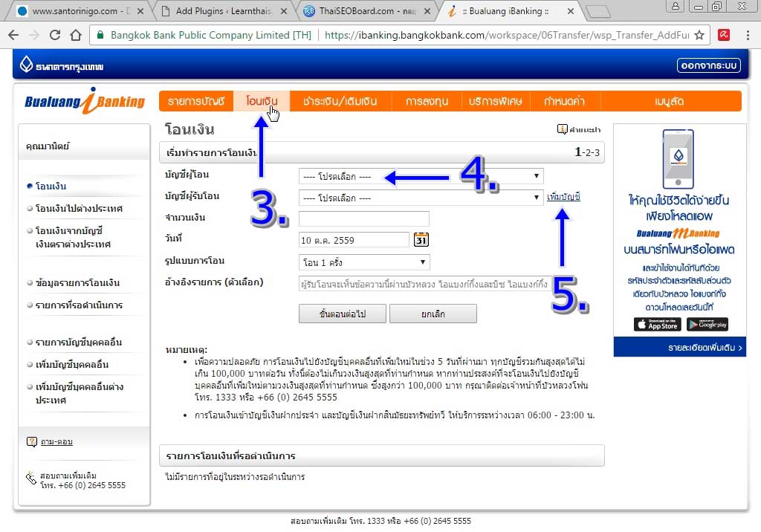Close the Bualuang iBanking tab

tap(571, 11)
